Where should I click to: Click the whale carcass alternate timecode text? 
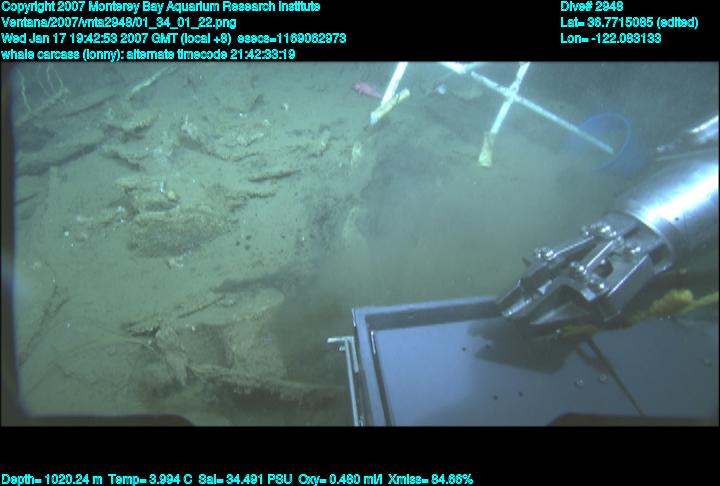(148, 54)
